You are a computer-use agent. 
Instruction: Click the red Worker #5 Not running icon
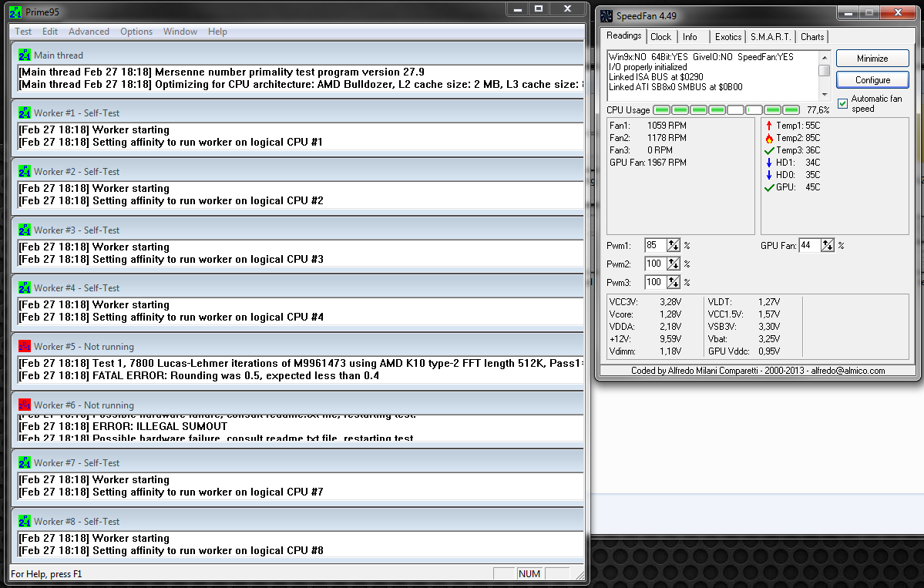pyautogui.click(x=24, y=347)
